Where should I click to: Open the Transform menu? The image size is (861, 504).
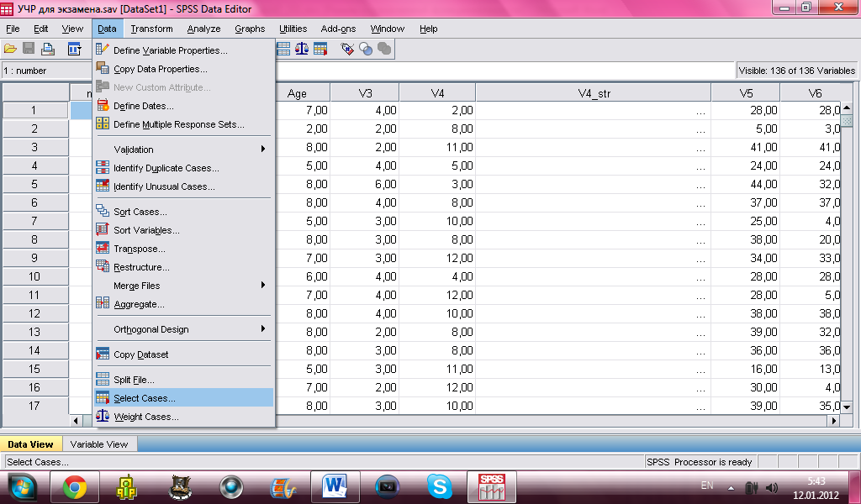151,29
